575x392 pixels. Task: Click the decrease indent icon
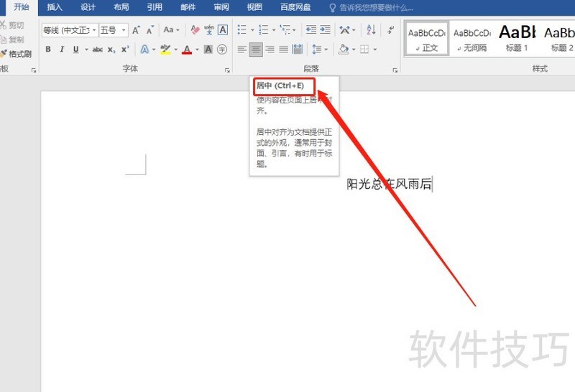tap(311, 29)
